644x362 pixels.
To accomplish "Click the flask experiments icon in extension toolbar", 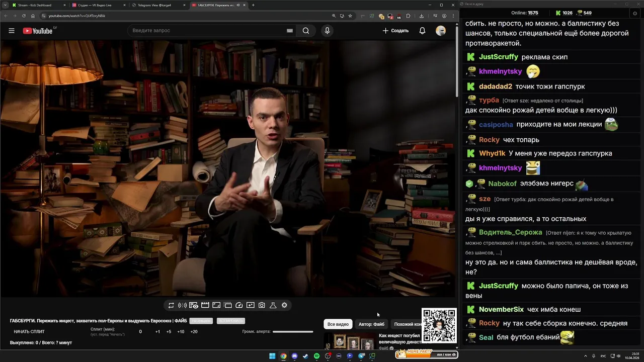I will (273, 305).
